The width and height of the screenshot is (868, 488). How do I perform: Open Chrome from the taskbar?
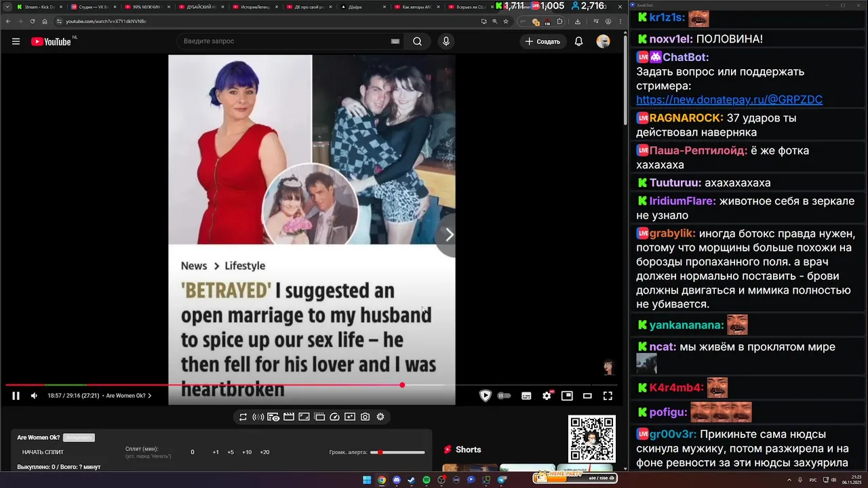pos(382,480)
